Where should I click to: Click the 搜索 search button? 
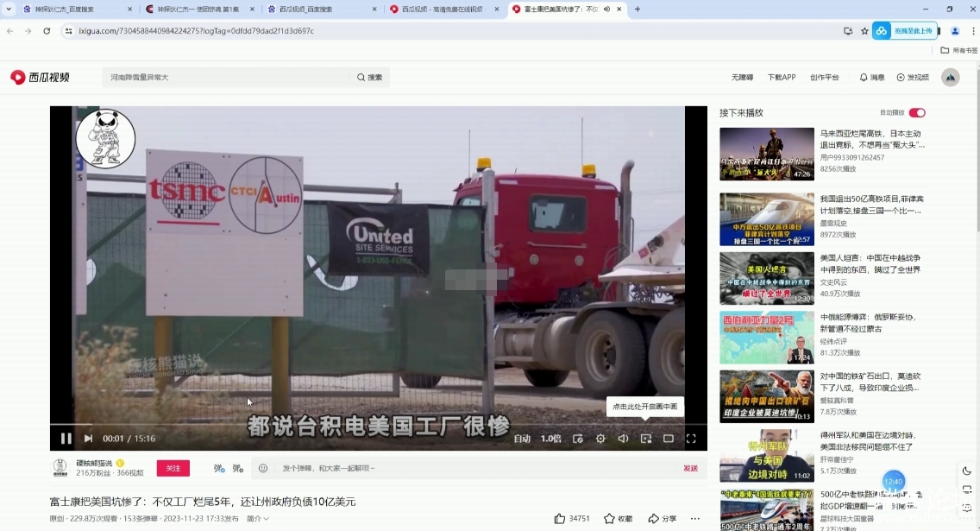(x=369, y=77)
